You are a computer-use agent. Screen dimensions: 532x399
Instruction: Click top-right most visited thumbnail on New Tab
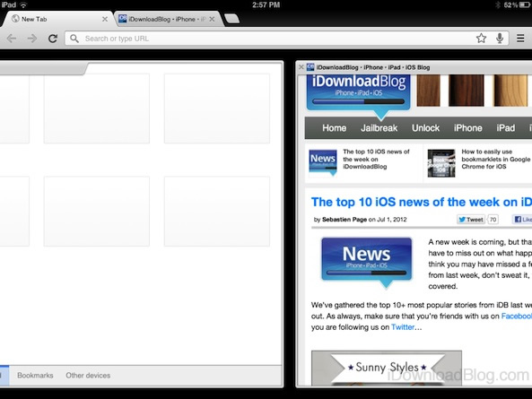(217, 108)
